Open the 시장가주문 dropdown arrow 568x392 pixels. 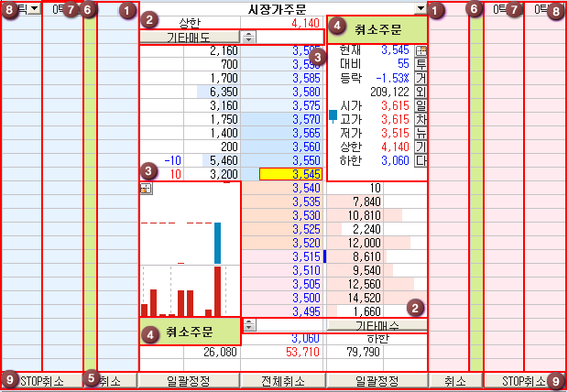pyautogui.click(x=421, y=8)
